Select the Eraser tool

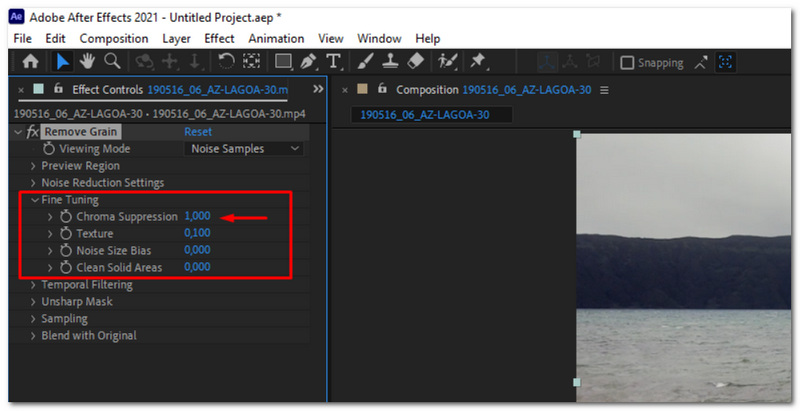pos(416,62)
